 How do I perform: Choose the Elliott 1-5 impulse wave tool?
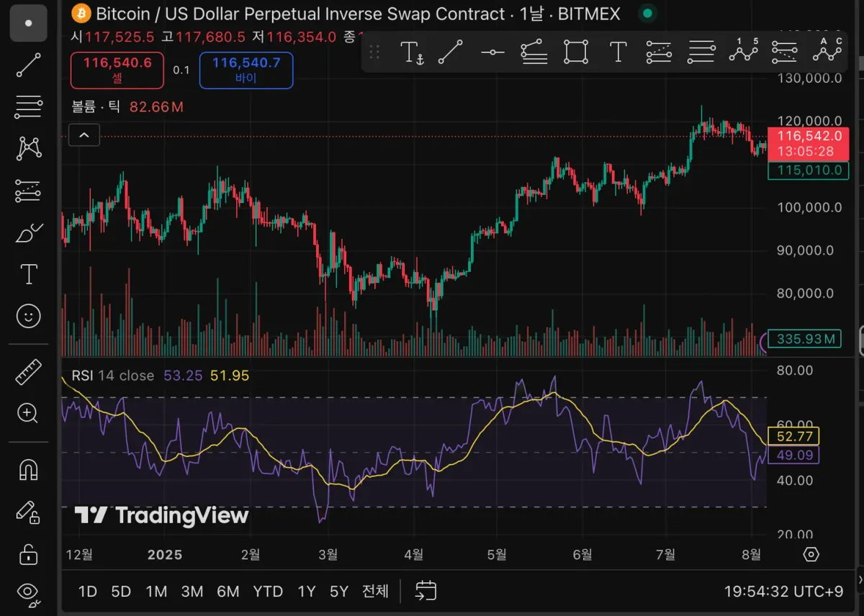[x=744, y=50]
